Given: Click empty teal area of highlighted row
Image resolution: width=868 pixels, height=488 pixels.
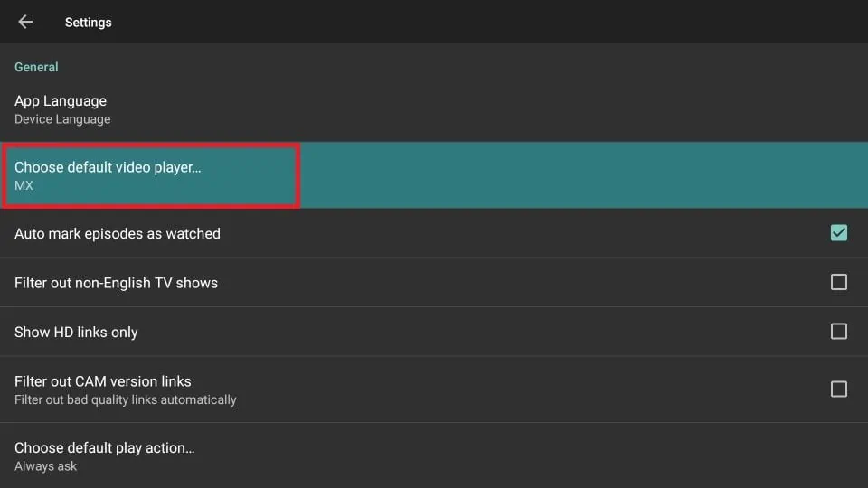Looking at the screenshot, I should tap(579, 175).
